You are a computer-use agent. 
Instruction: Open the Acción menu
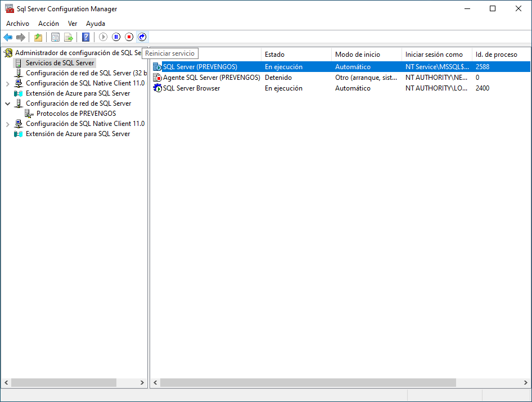48,24
